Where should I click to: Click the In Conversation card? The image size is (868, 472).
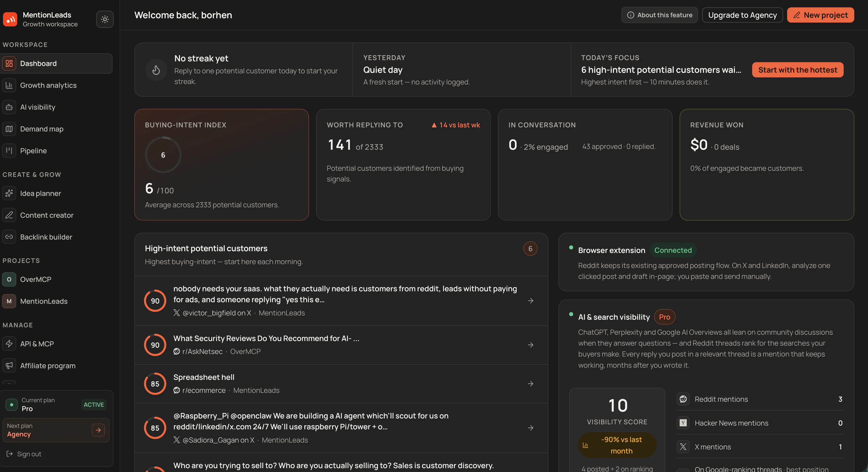[585, 165]
